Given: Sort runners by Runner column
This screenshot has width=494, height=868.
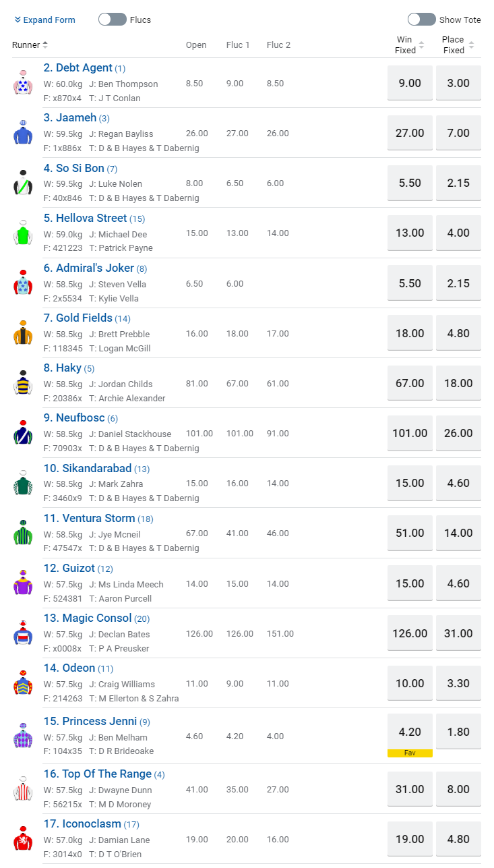Looking at the screenshot, I should coord(30,45).
